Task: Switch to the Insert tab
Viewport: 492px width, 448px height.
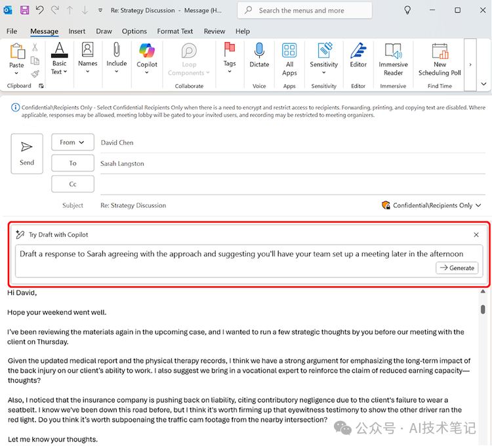Action: click(x=77, y=31)
